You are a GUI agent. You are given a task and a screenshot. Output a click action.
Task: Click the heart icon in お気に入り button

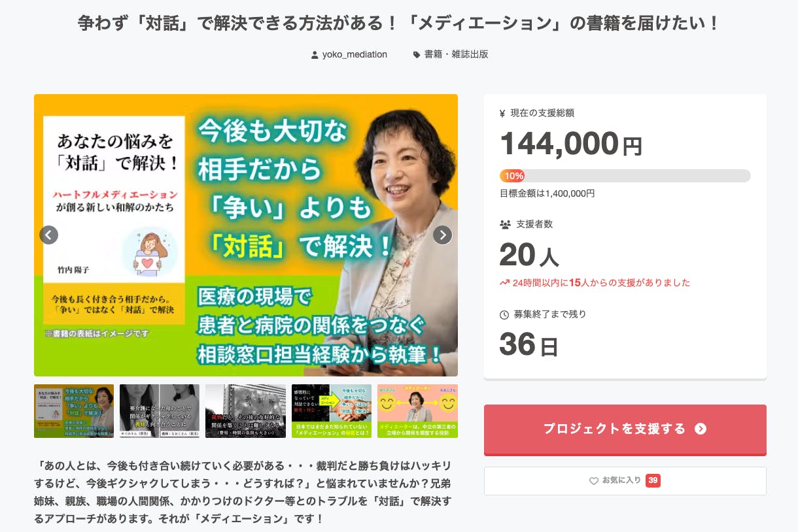[x=594, y=481]
